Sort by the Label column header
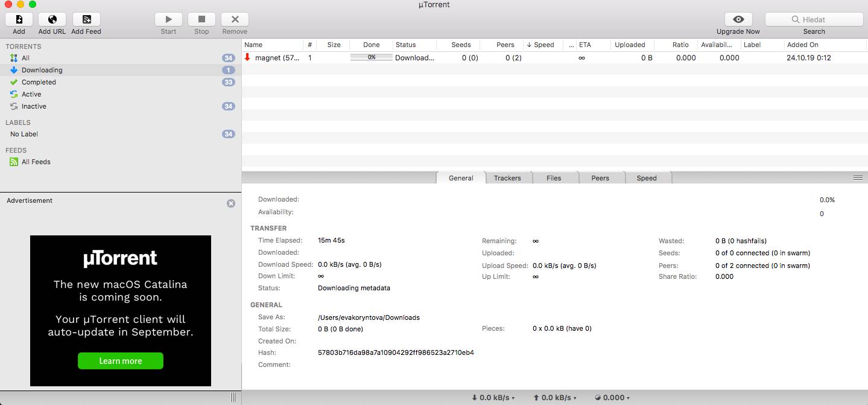The width and height of the screenshot is (868, 405). coord(762,45)
